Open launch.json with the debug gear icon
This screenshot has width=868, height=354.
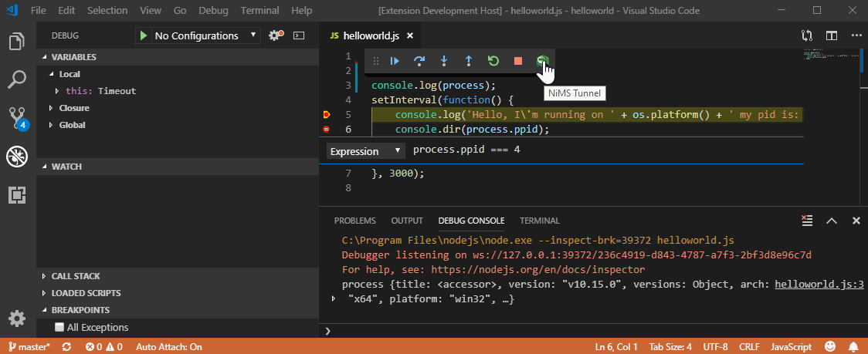click(x=275, y=35)
